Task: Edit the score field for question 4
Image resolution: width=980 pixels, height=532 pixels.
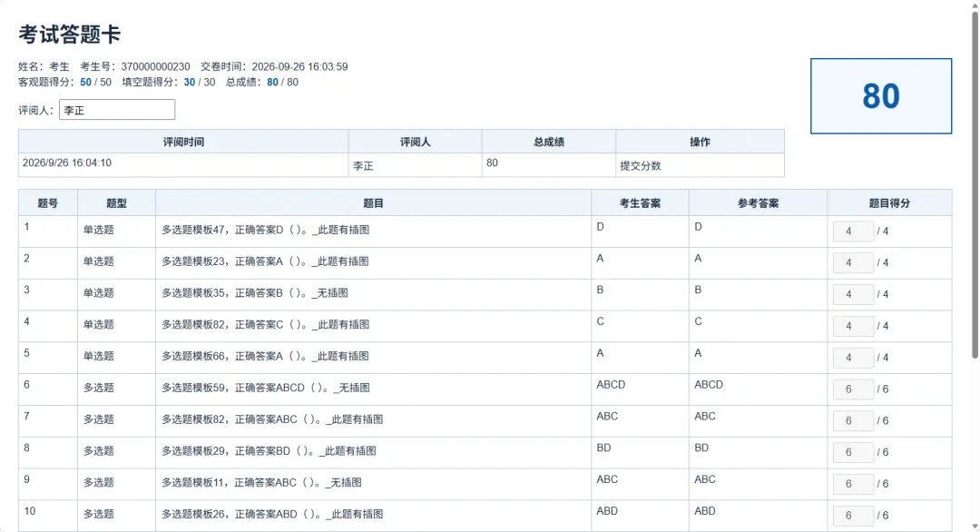Action: click(853, 326)
